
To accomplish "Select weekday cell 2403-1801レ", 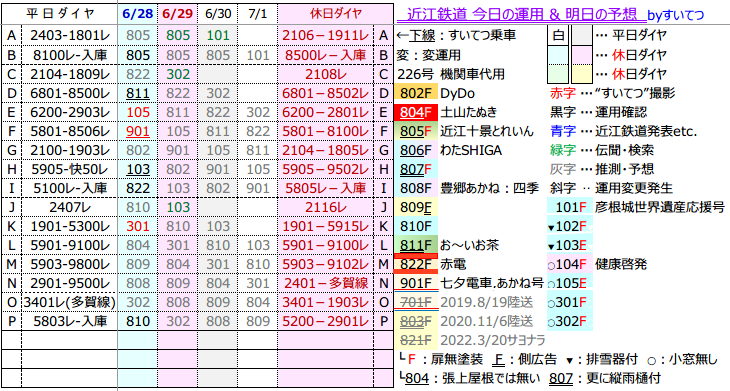I will coord(69,35).
